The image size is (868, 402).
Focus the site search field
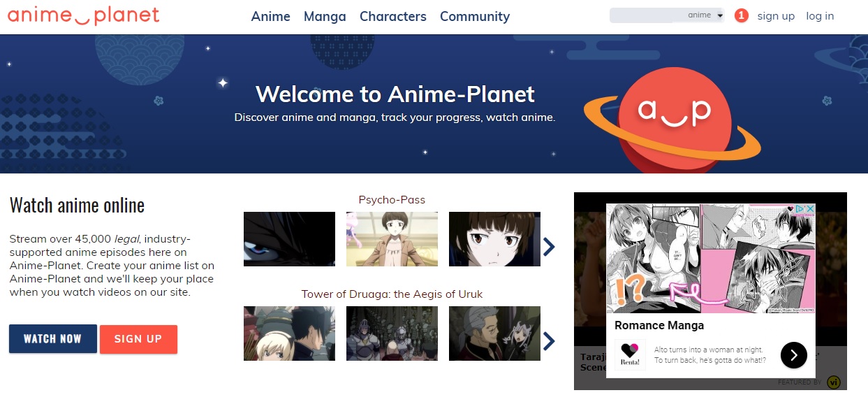[646, 15]
